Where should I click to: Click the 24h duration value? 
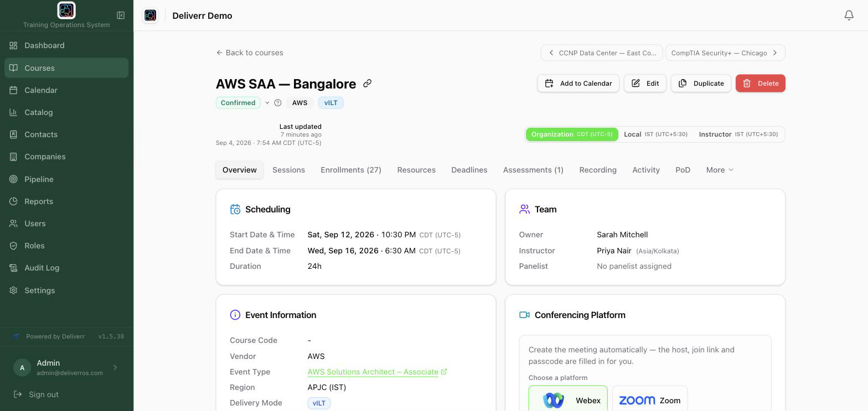(314, 266)
